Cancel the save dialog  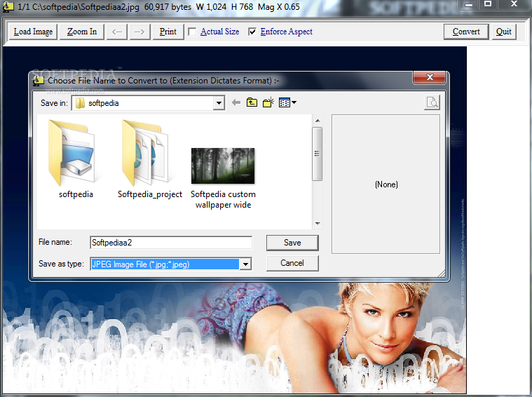coord(292,263)
